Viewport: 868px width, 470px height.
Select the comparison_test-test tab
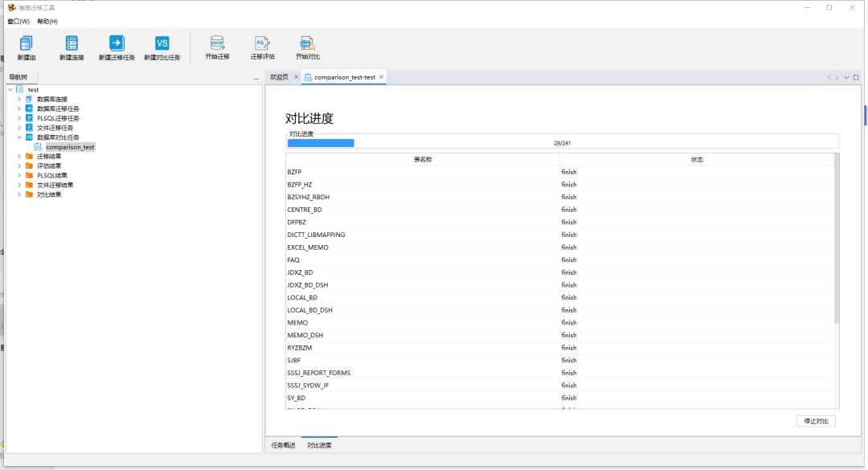pyautogui.click(x=345, y=77)
